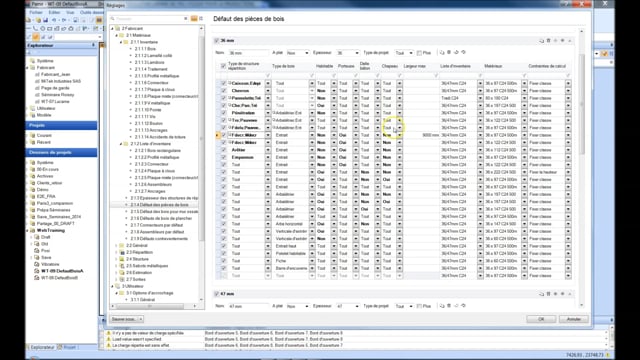Uncheck the Chevron row checkbox
This screenshot has width=640, height=360.
pyautogui.click(x=223, y=91)
